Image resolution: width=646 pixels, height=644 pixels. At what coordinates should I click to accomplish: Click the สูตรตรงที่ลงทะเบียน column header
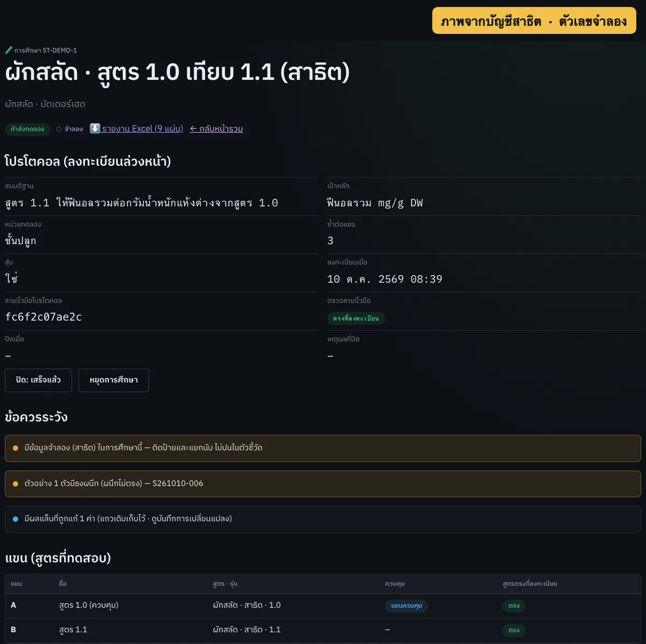coord(530,584)
